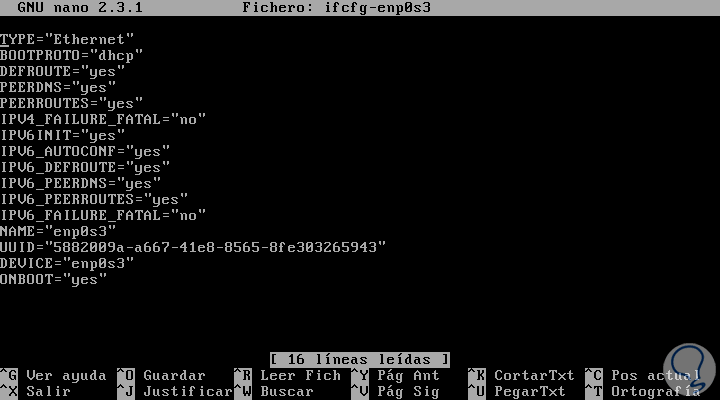Click the ^W Buscar shortcut
This screenshot has height=400, width=720.
coord(274,391)
